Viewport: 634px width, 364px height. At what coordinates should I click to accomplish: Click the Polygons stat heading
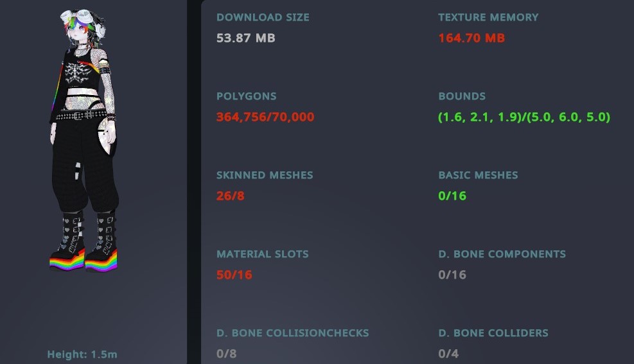pyautogui.click(x=247, y=96)
